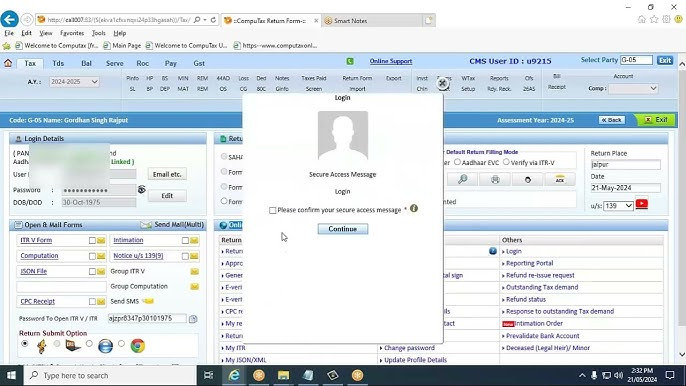Open the Outstanding Tax demand link

pyautogui.click(x=542, y=287)
